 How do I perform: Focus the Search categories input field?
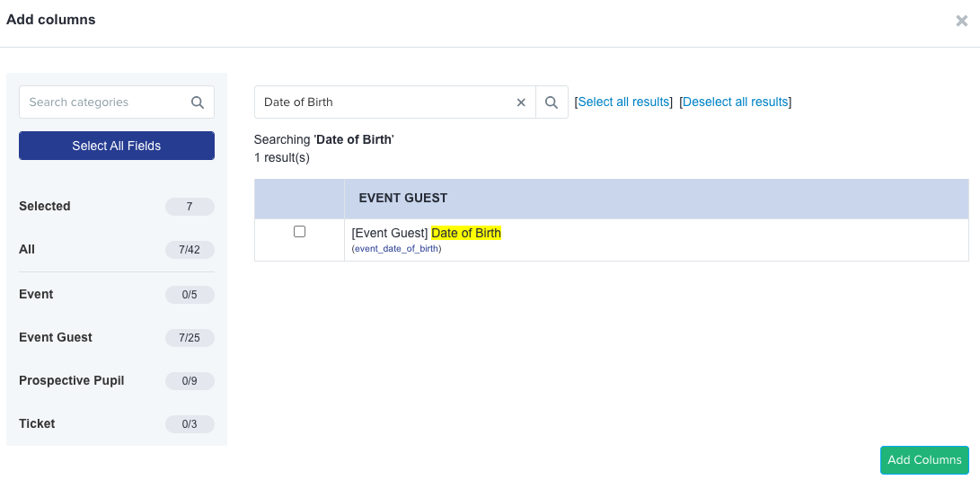105,102
